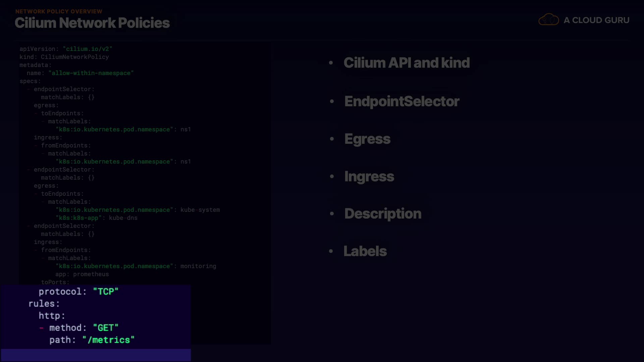Click the NETWORK POLICY OVERVIEW heading
This screenshot has height=362, width=644.
pos(59,11)
